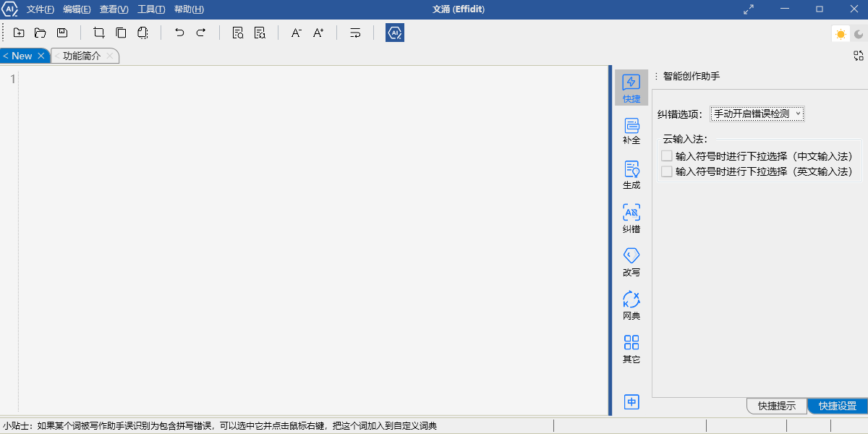This screenshot has width=868, height=434.
Task: Click the 快捷设置 button
Action: point(838,406)
